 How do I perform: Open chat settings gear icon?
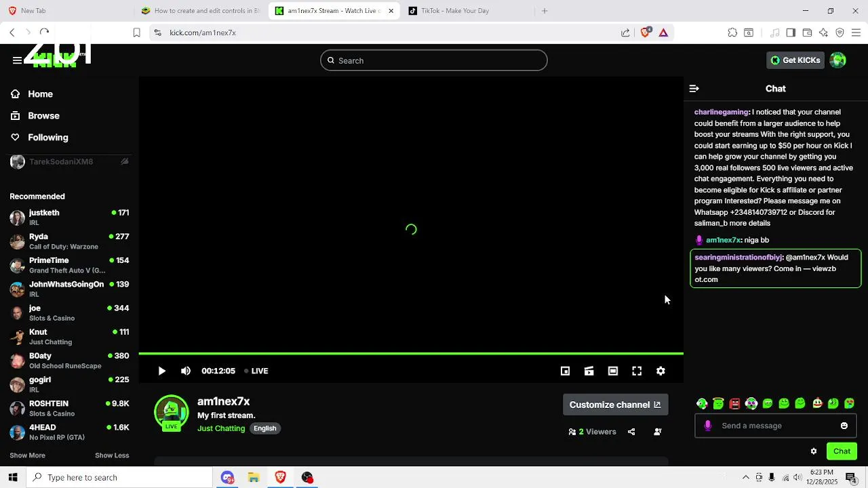point(814,451)
